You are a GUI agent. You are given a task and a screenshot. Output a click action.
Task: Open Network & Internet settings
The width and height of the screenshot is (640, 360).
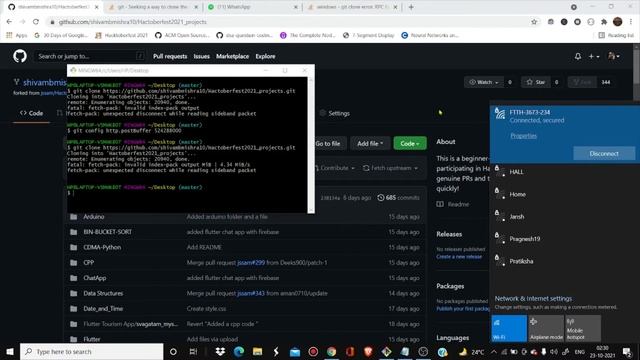coord(533,298)
